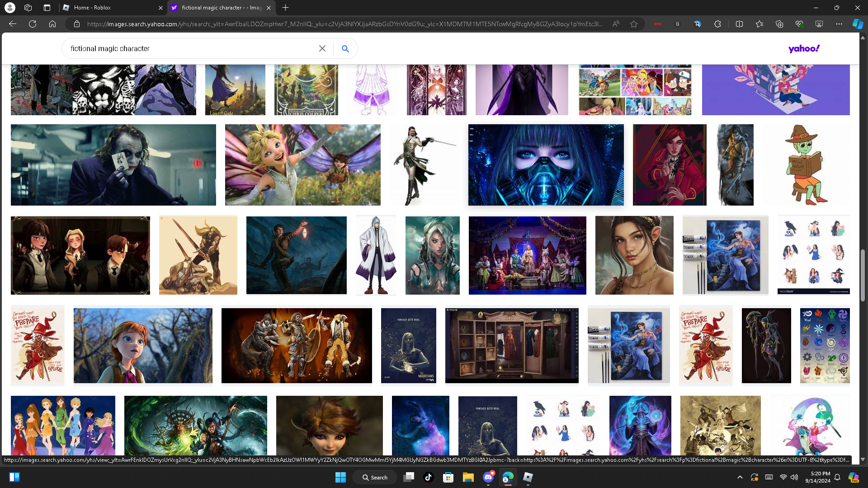The width and height of the screenshot is (868, 488).
Task: Open Browser essentials heart icon
Action: (799, 24)
